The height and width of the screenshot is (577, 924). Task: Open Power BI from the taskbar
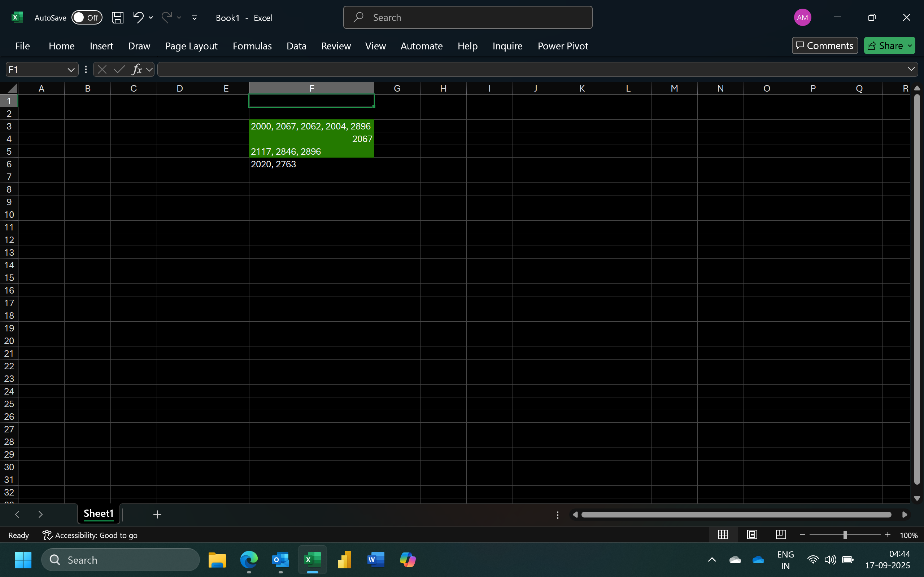click(344, 560)
